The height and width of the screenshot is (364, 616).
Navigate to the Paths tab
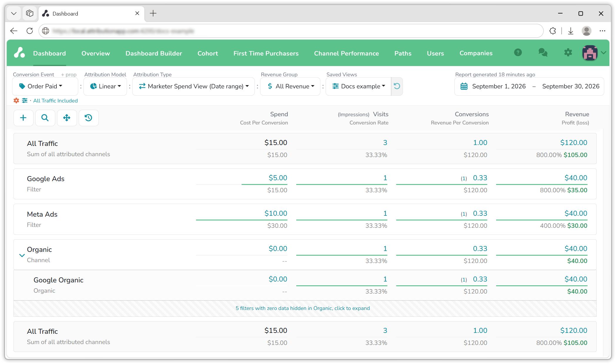tap(403, 53)
